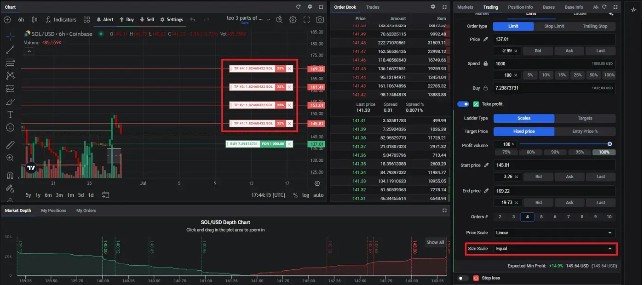The height and width of the screenshot is (285, 644).
Task: Select the zoom in tool
Action: click(10, 158)
